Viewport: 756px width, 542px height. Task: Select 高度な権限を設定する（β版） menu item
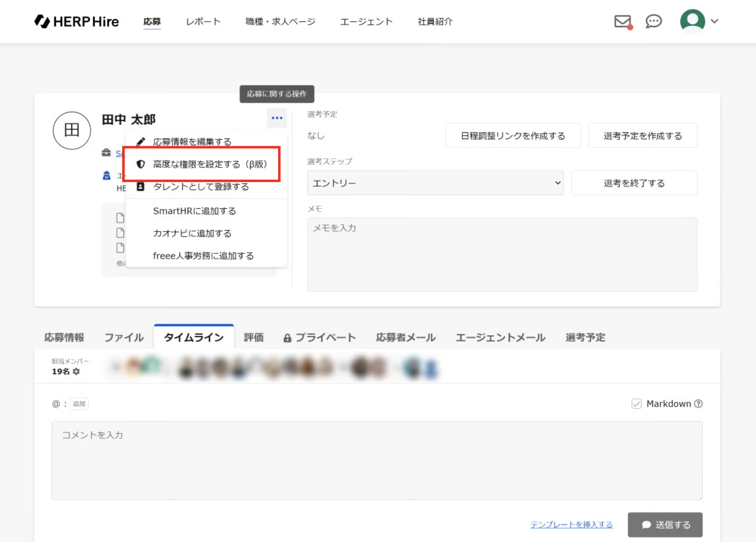(209, 164)
